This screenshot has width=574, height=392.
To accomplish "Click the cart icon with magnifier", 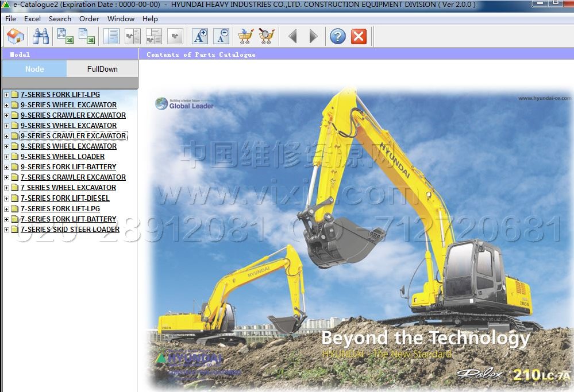I will click(x=267, y=37).
